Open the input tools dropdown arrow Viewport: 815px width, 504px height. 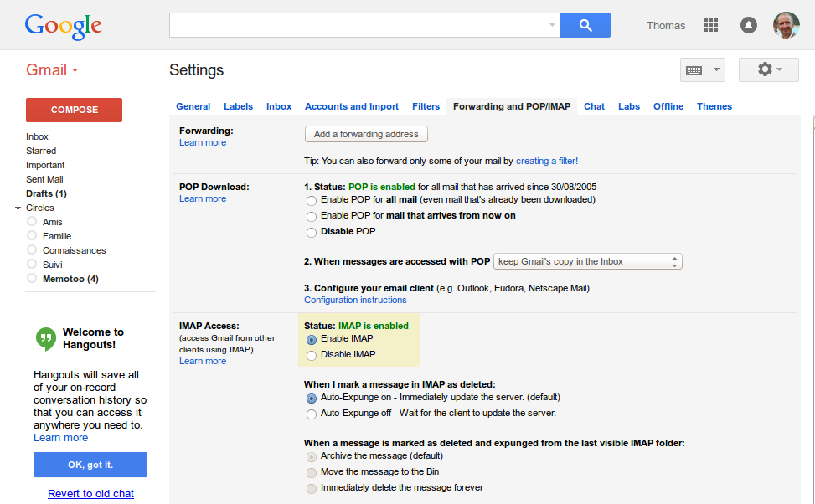717,69
